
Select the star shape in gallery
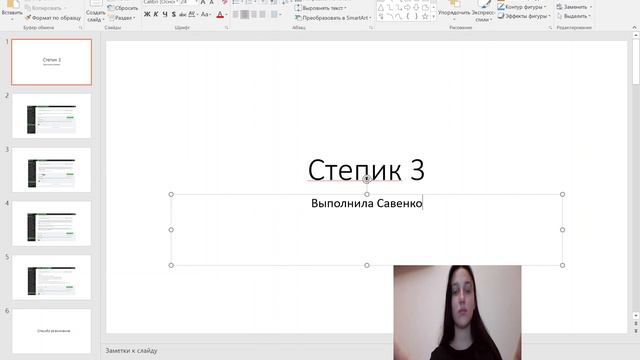(425, 16)
